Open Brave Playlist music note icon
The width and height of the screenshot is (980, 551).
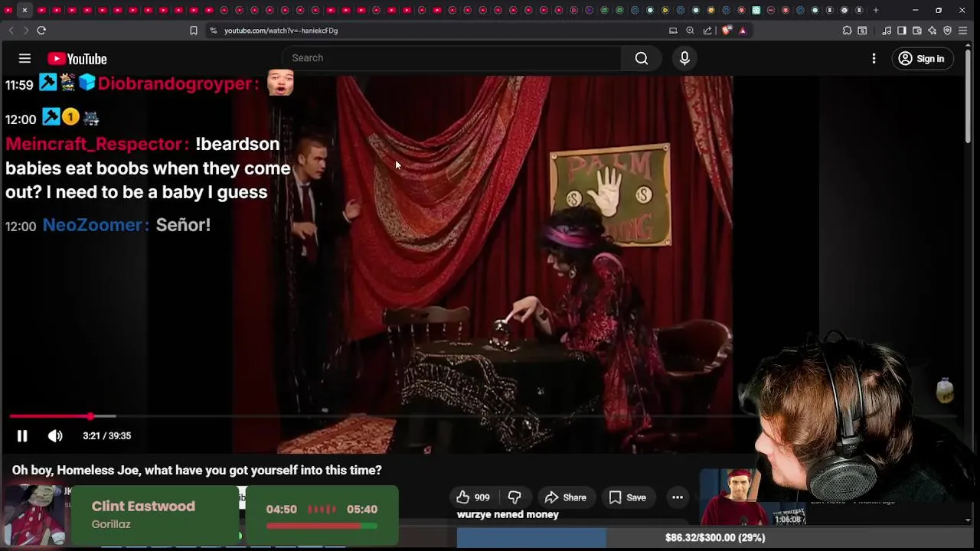[887, 31]
